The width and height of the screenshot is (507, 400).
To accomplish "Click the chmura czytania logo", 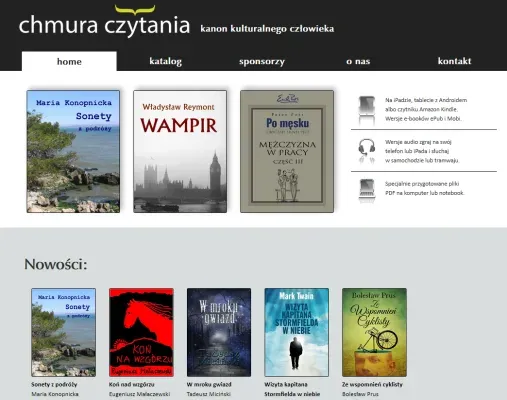I will pyautogui.click(x=104, y=22).
